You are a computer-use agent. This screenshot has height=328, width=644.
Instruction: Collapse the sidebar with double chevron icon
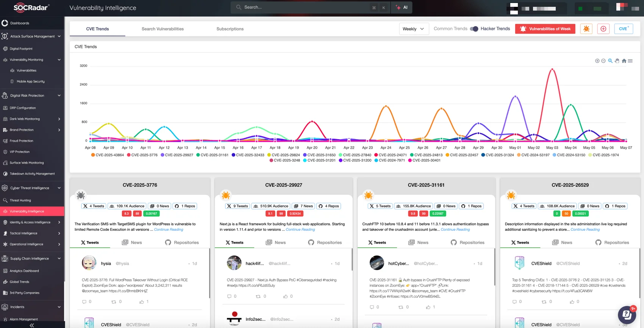[32, 325]
